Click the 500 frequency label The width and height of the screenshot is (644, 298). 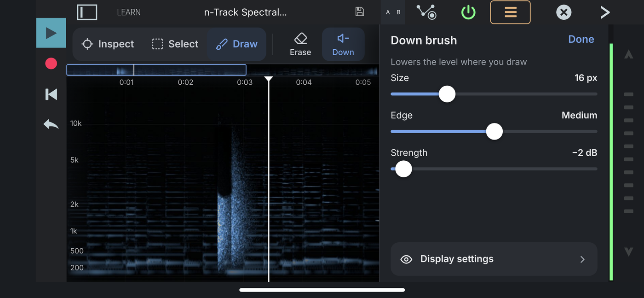pyautogui.click(x=77, y=251)
